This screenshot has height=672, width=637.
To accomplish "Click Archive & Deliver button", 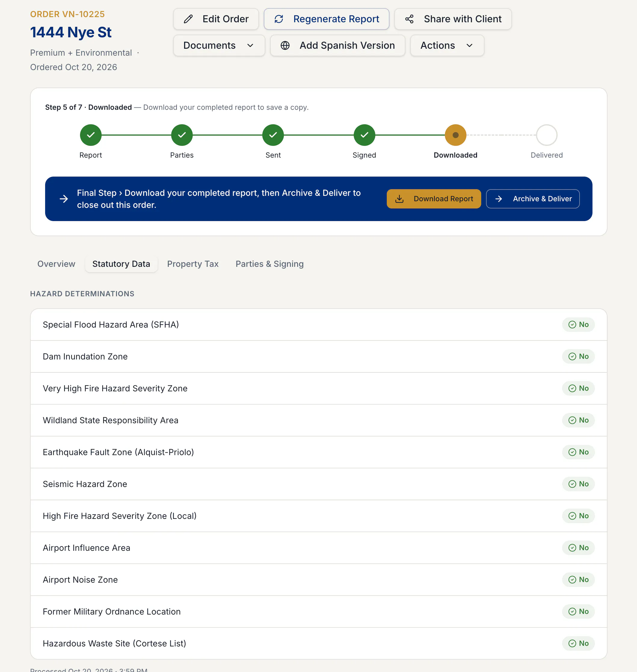I will [532, 199].
